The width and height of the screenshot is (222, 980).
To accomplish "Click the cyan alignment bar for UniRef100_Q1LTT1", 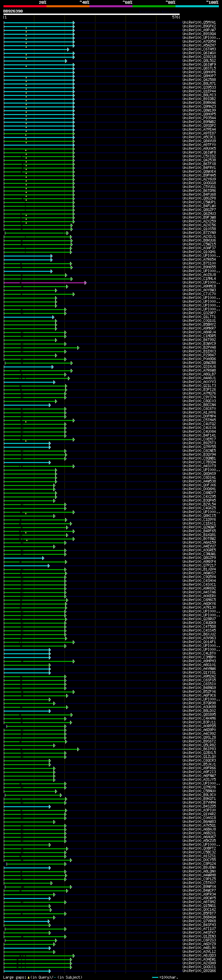I will pos(29,317).
